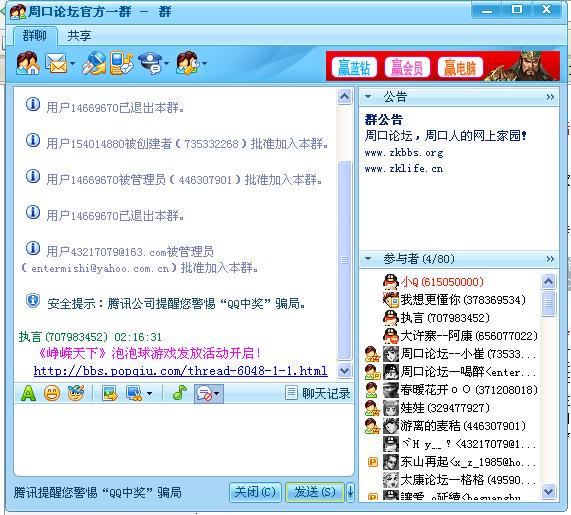Click the send picture icon

pyautogui.click(x=110, y=393)
